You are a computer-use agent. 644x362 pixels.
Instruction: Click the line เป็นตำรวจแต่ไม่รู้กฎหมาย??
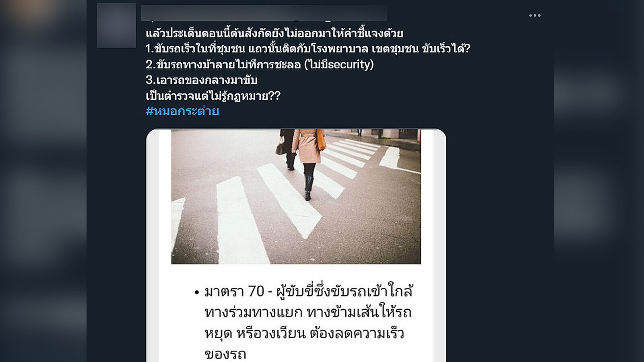click(213, 96)
